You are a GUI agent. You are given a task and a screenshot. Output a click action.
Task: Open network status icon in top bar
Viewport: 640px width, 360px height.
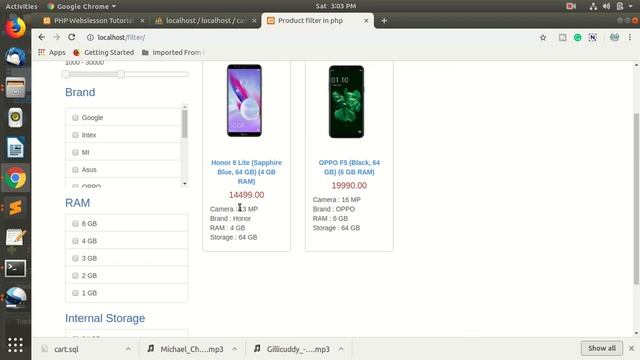tap(593, 6)
